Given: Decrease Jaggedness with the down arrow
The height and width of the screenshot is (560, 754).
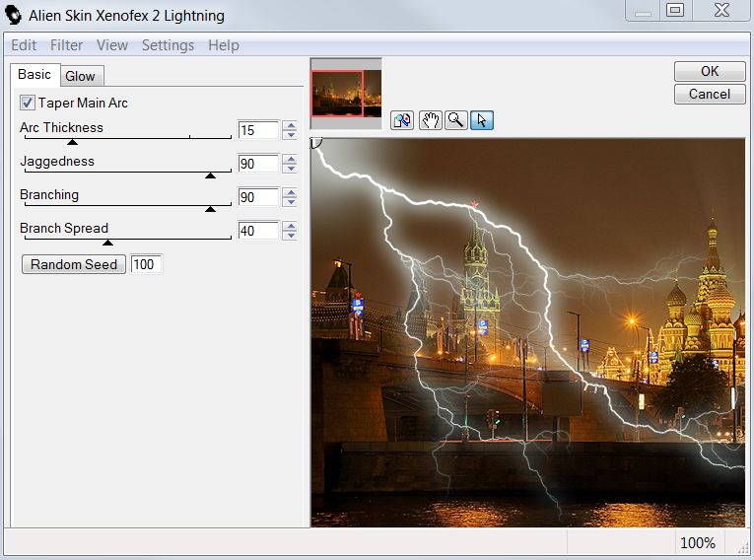Looking at the screenshot, I should point(290,168).
